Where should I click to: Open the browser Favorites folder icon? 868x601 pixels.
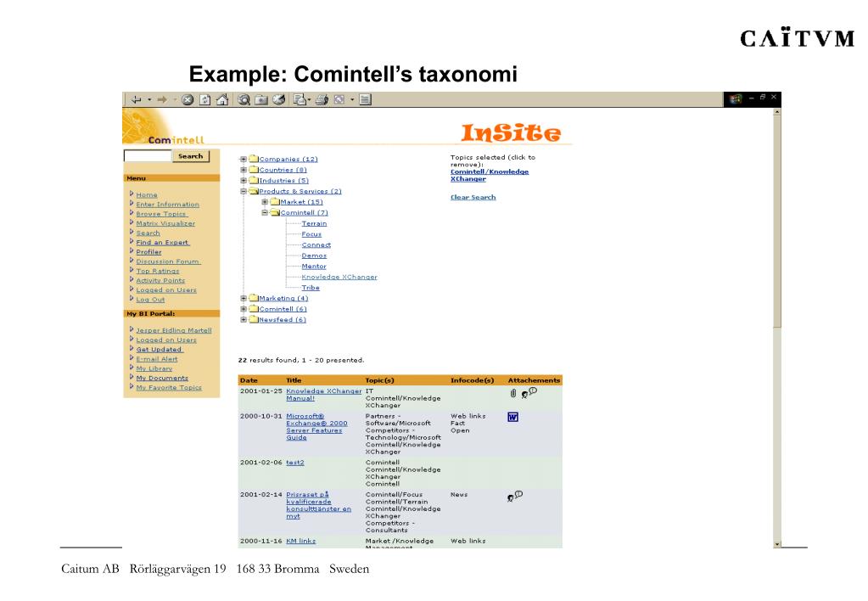[261, 99]
